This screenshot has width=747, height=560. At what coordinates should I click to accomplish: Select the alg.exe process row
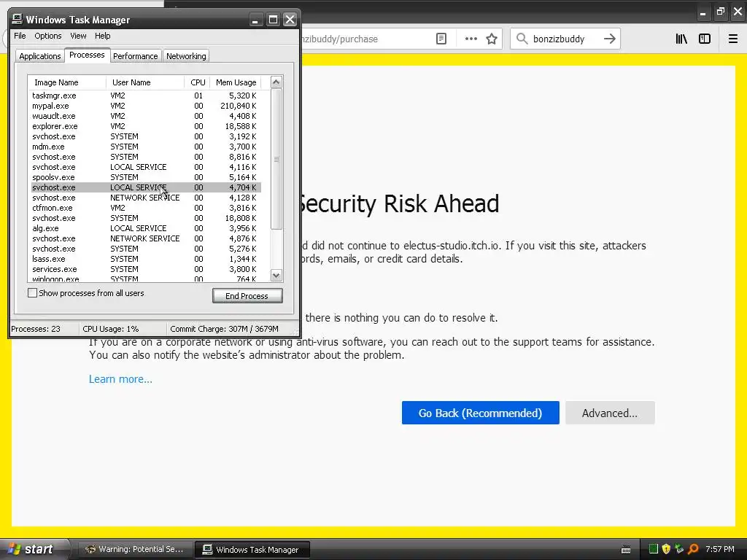[145, 228]
